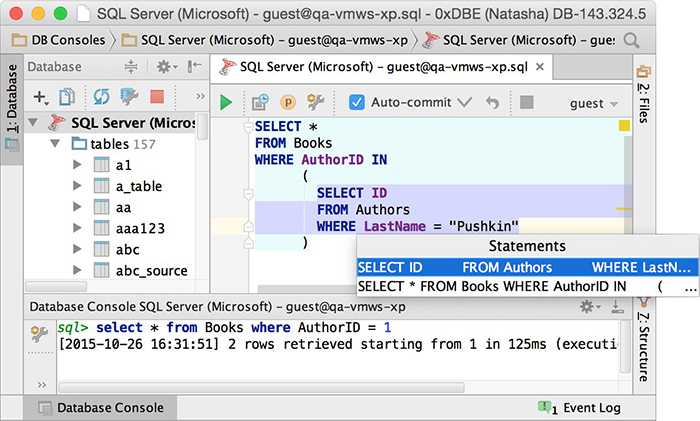
Task: Open console settings wrench icon in editor toolbar
Action: click(x=316, y=103)
